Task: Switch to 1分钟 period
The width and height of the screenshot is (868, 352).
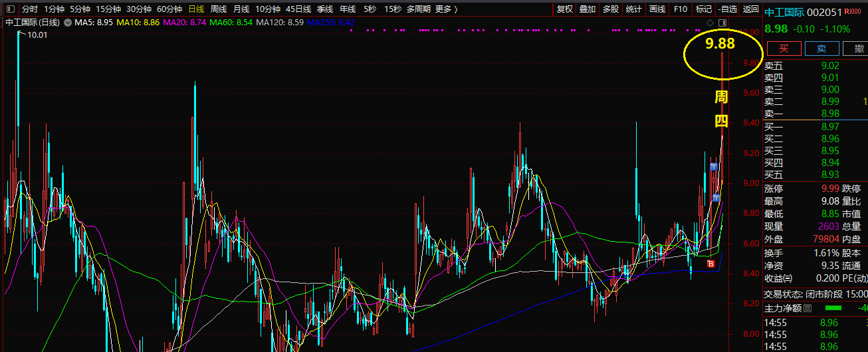Action: pyautogui.click(x=54, y=9)
